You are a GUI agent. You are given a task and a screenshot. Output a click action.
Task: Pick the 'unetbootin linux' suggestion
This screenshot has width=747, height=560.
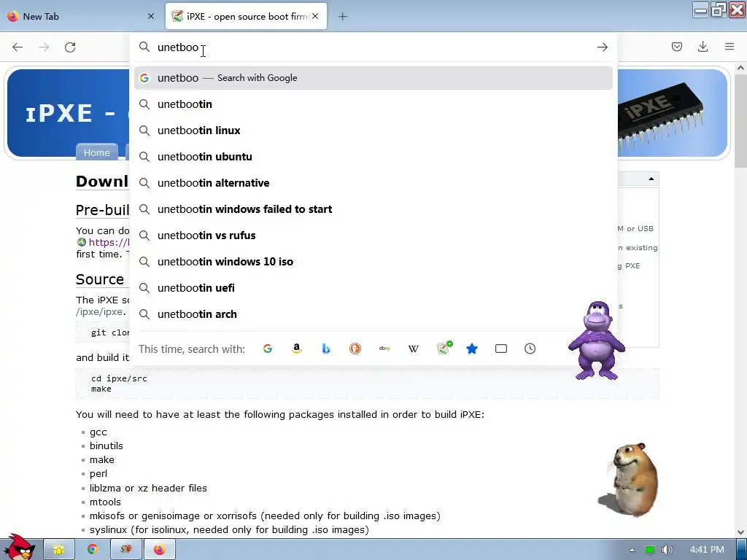click(373, 131)
